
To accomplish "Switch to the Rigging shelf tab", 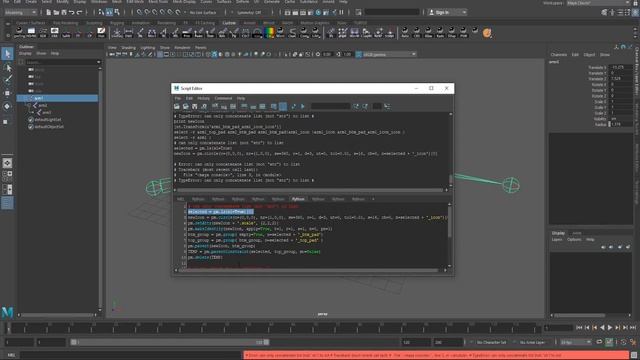I will coord(117,23).
